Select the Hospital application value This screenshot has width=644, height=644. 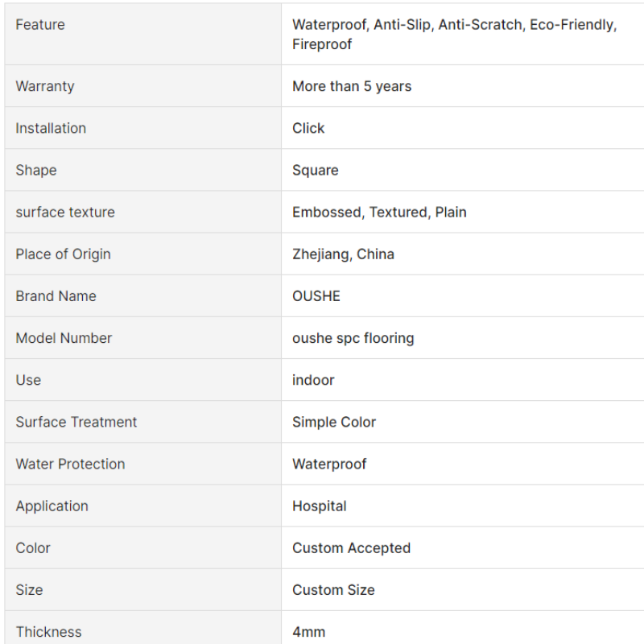click(319, 506)
